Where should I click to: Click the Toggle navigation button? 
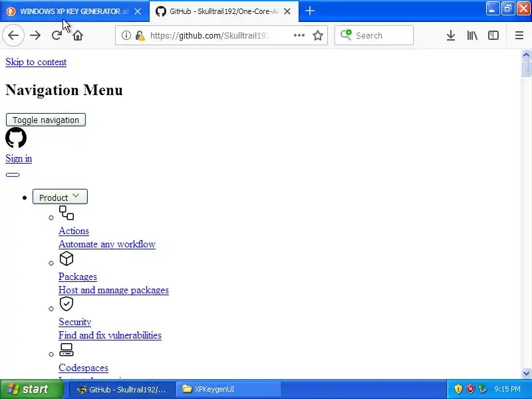click(x=46, y=120)
